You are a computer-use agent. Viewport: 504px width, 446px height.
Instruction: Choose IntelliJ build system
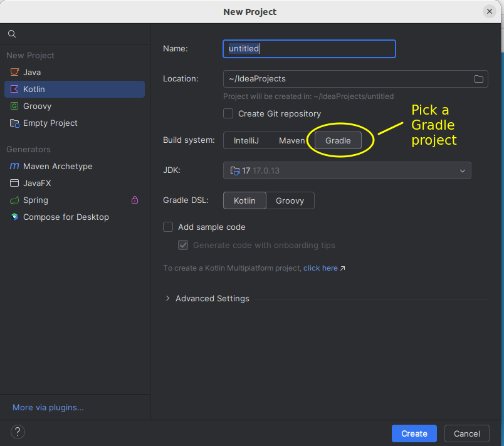246,141
